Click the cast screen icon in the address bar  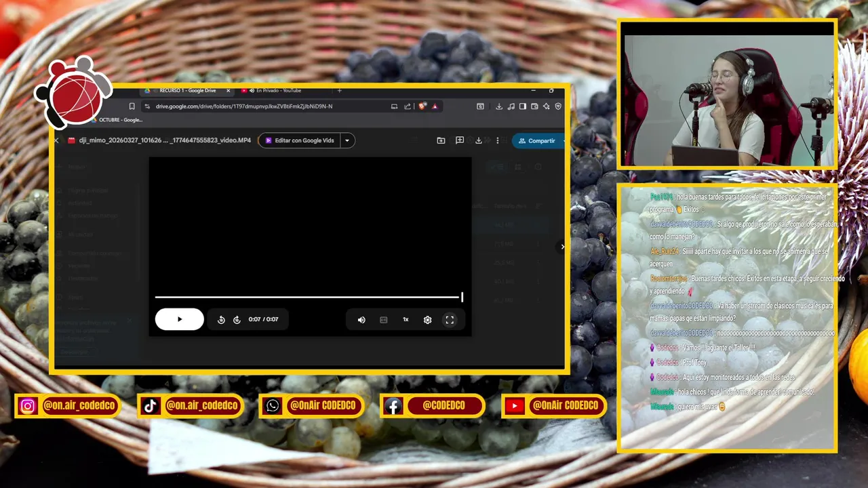(x=394, y=106)
